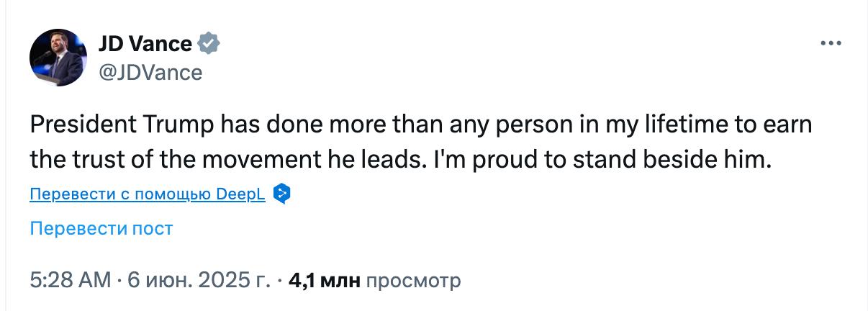Click the "JD Vance" display name
The image size is (868, 311).
(145, 43)
